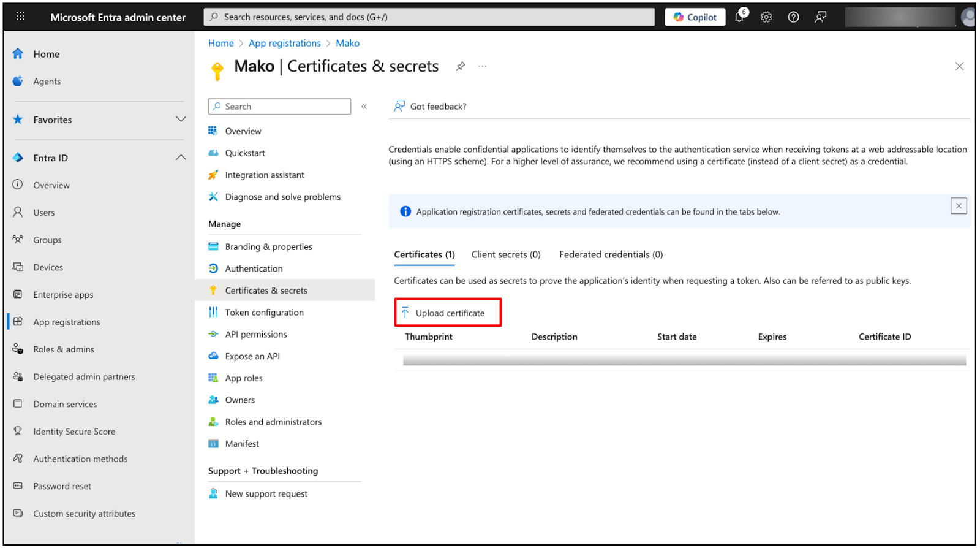
Task: Collapse the app menu with double chevron
Action: pos(364,107)
